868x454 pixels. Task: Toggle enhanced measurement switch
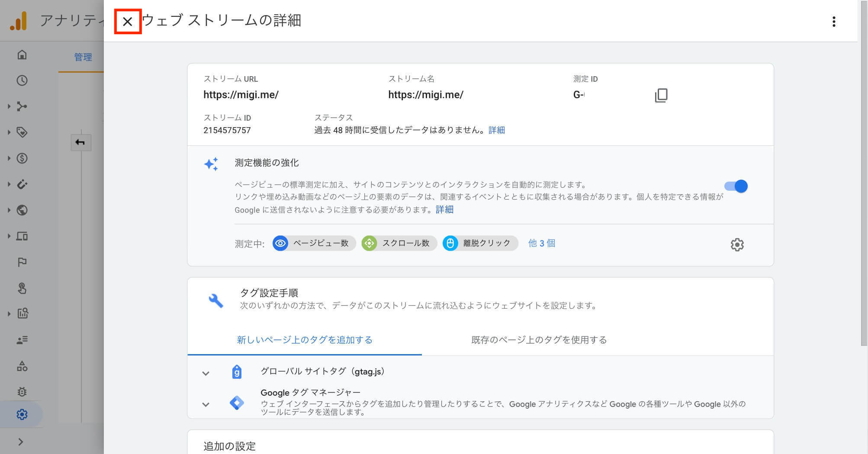[736, 186]
